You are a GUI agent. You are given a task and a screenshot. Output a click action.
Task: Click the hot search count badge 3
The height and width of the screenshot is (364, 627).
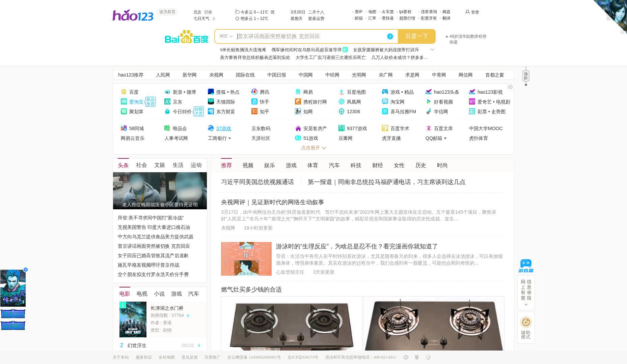(x=390, y=36)
